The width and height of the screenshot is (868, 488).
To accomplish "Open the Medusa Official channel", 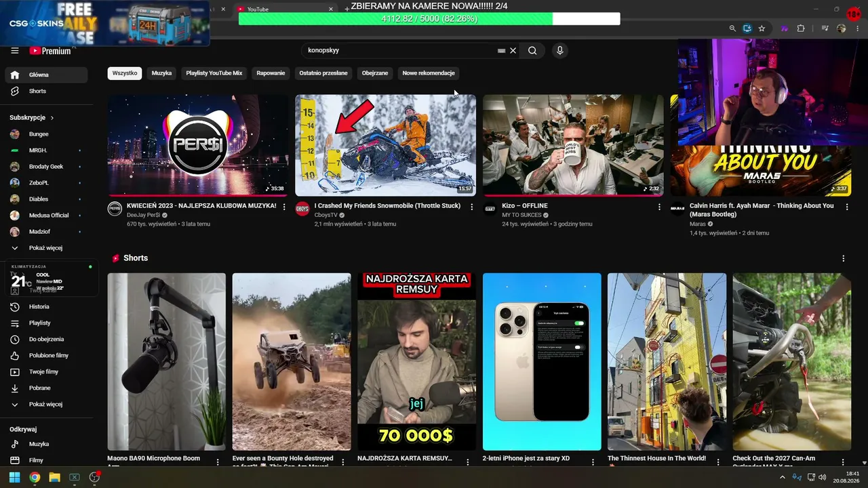I will pyautogui.click(x=46, y=216).
